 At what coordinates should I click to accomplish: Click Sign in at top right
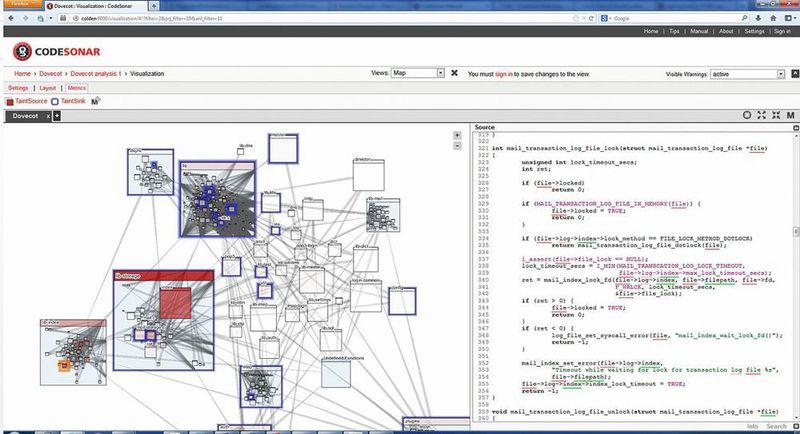point(782,31)
